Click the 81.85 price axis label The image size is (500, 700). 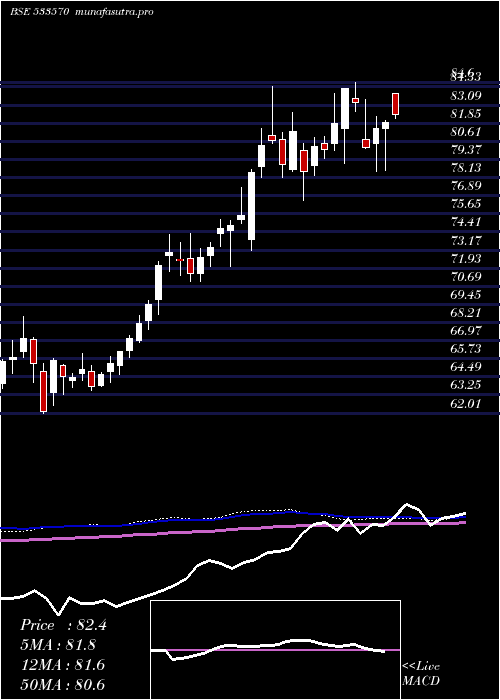point(466,113)
